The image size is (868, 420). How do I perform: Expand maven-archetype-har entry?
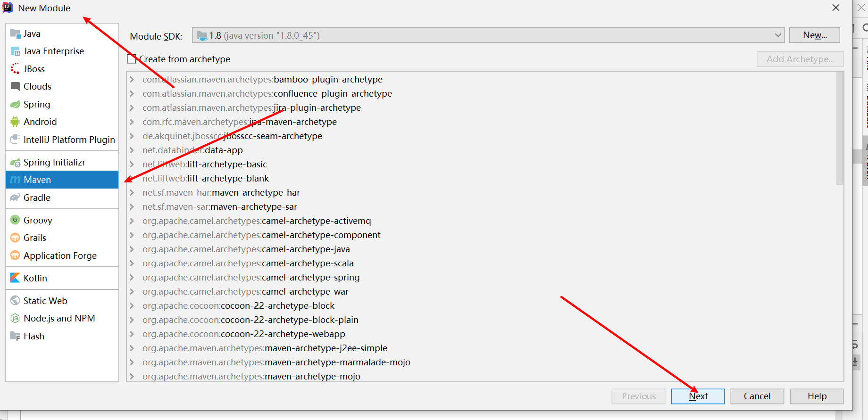pos(132,192)
